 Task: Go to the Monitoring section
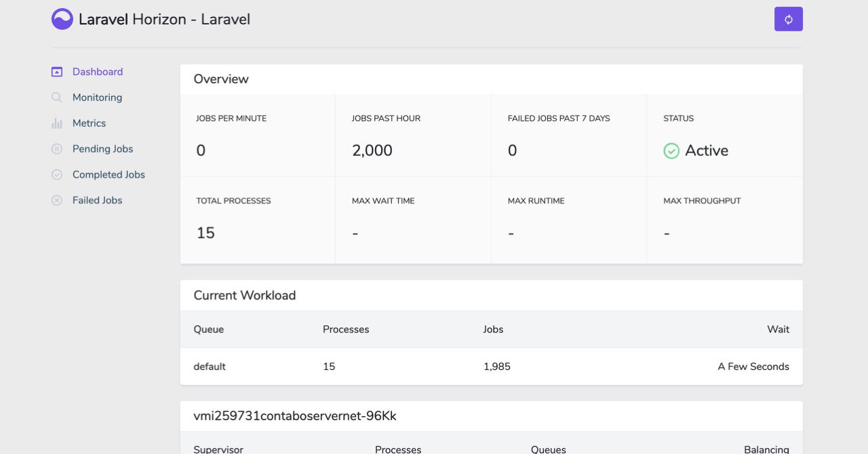[x=98, y=98]
